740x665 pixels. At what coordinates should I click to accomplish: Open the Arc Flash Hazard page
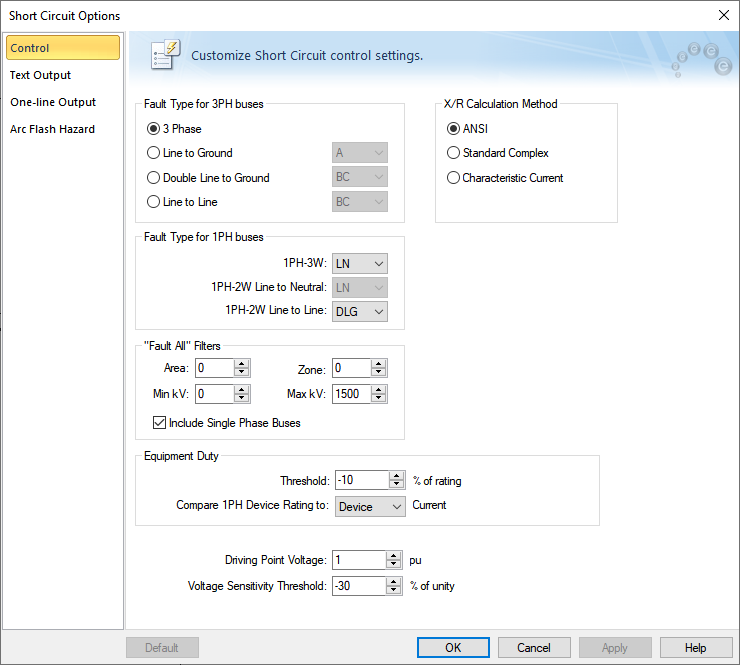pos(52,129)
